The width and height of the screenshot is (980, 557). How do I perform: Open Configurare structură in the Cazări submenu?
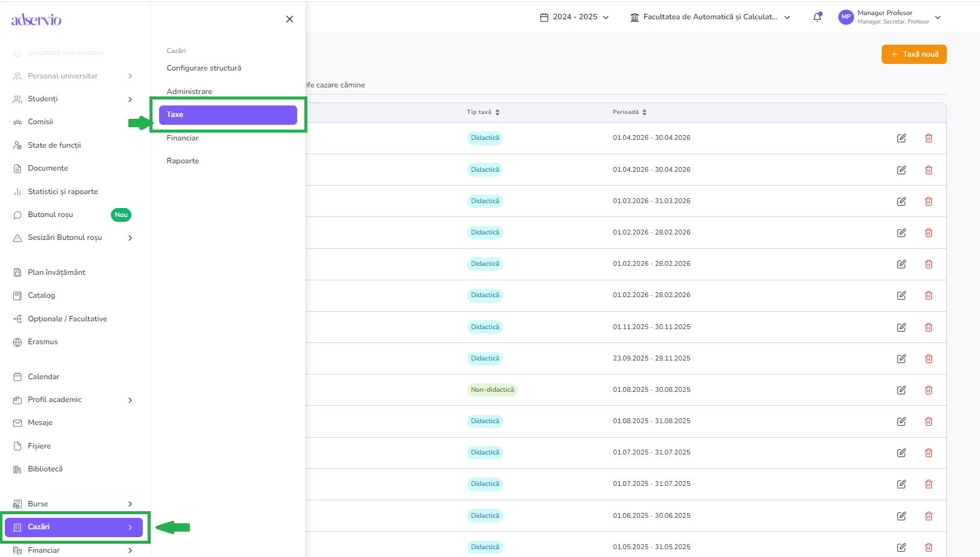coord(204,68)
